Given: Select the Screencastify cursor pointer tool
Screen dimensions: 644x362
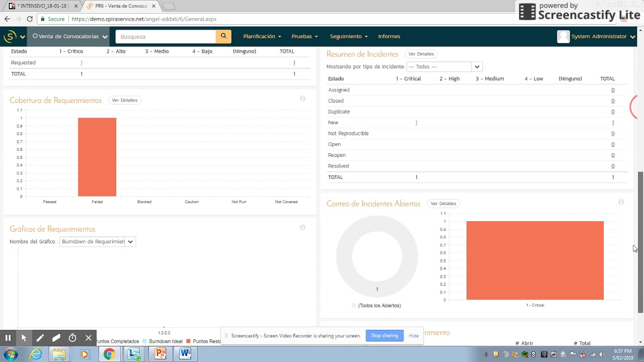Looking at the screenshot, I should [24, 338].
